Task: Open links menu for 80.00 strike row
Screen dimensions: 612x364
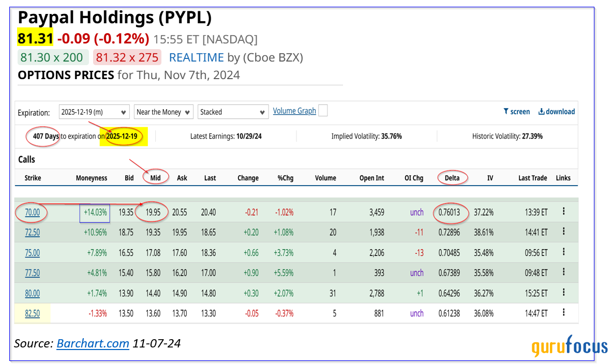Action: click(x=563, y=293)
